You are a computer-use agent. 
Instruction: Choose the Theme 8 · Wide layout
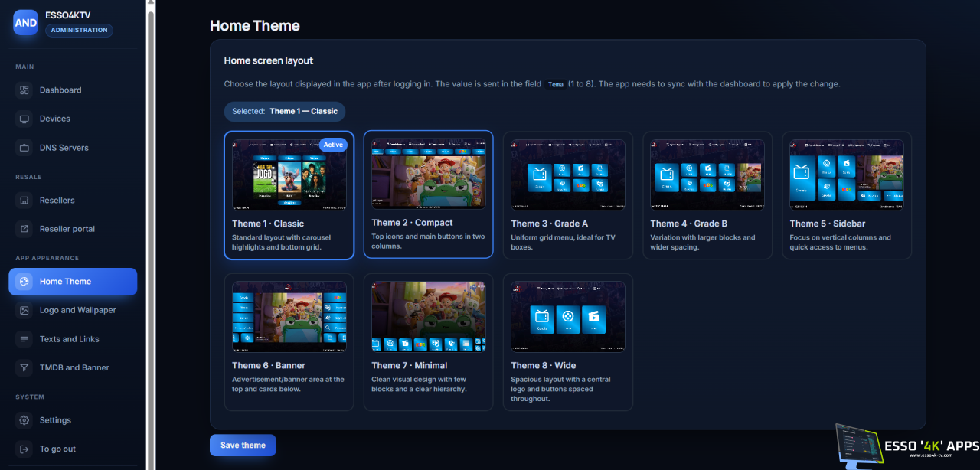pos(568,342)
